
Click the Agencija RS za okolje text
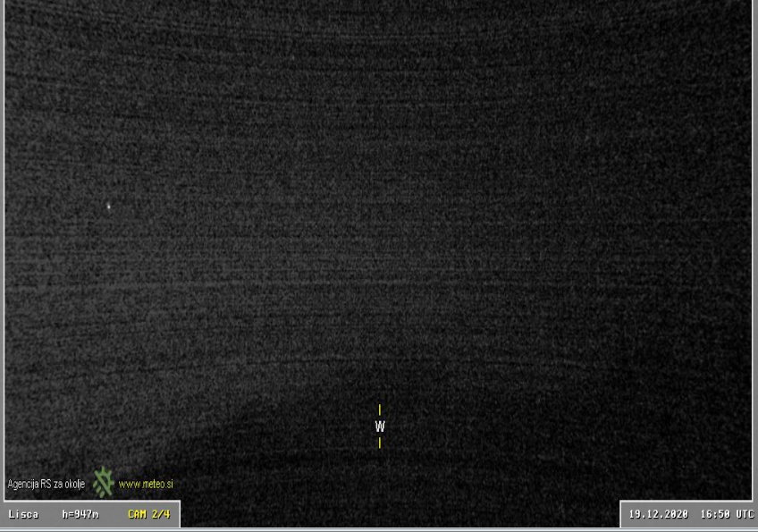tap(46, 484)
